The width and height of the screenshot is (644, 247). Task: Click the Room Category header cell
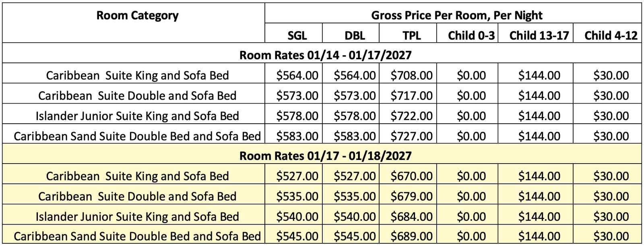tap(137, 16)
